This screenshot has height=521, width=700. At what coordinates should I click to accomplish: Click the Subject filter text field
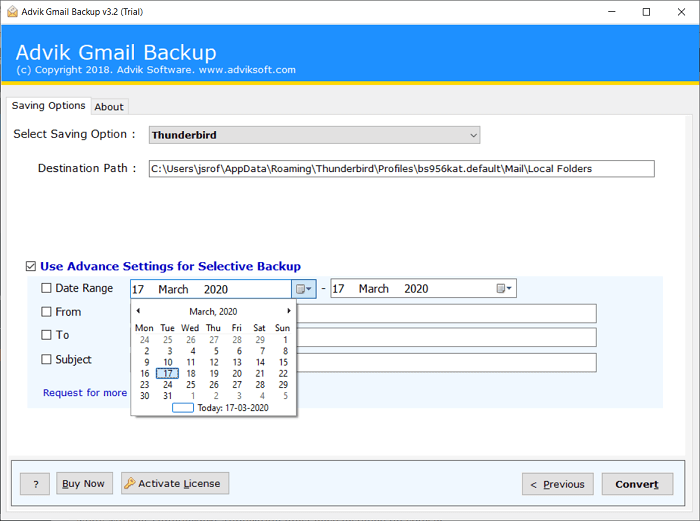click(x=446, y=363)
